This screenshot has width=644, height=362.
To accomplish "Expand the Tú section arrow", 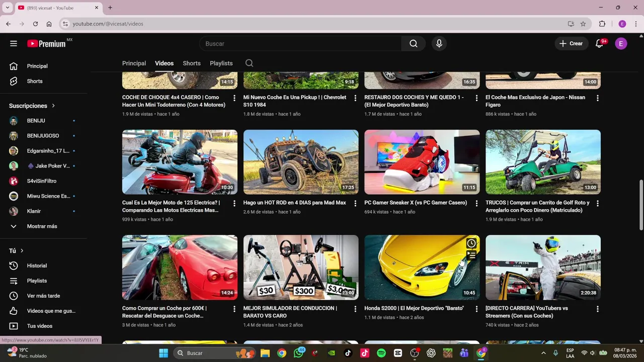I will pyautogui.click(x=22, y=250).
